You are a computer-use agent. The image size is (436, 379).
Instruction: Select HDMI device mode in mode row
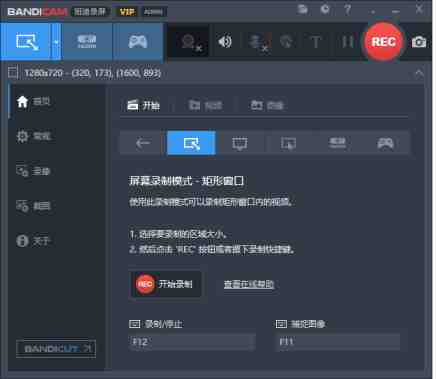(337, 143)
